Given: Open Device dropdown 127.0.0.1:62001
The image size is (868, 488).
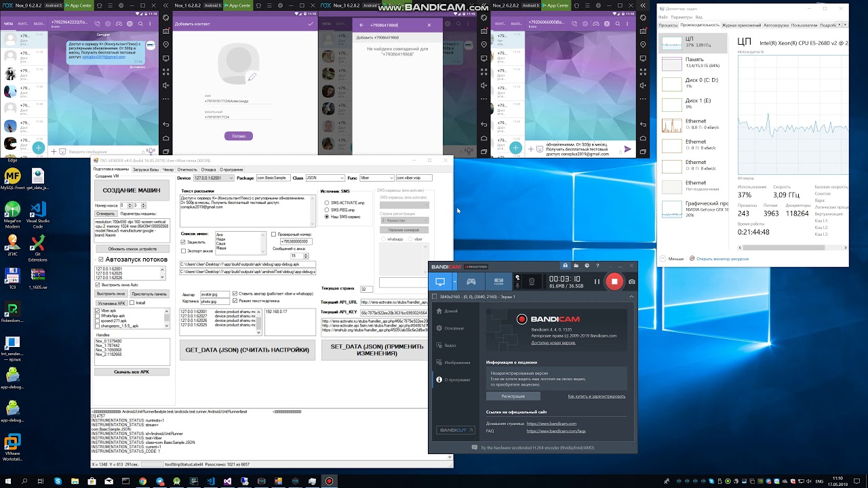Looking at the screenshot, I should (x=214, y=178).
